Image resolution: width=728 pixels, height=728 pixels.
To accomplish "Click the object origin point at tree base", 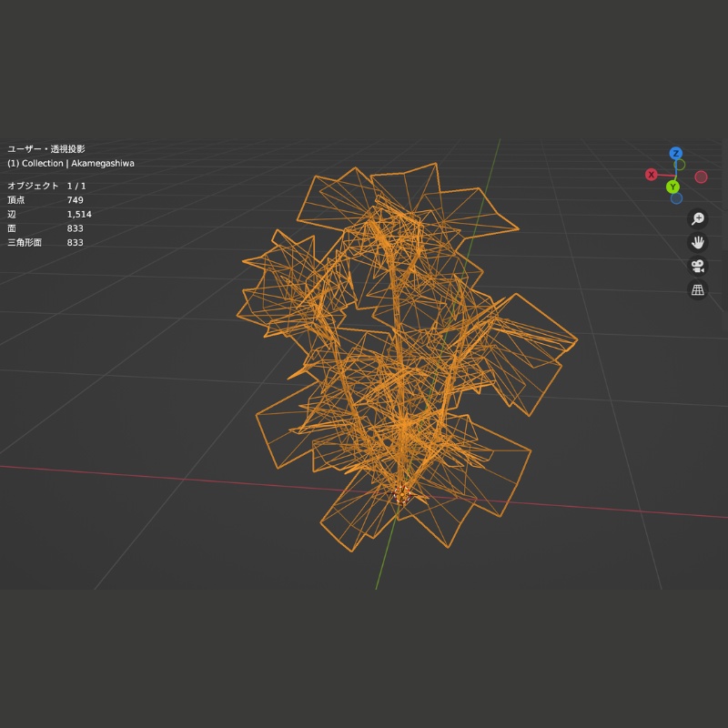I will point(402,494).
